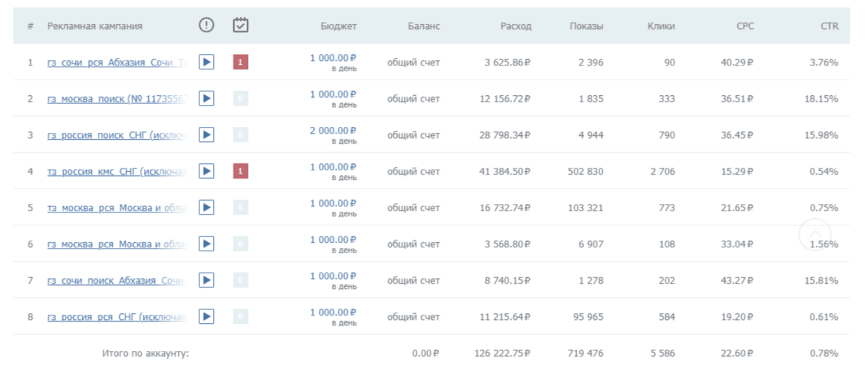Open the гз_москва_поиск campaign link
Viewport: 868px width, 382px height.
point(117,99)
